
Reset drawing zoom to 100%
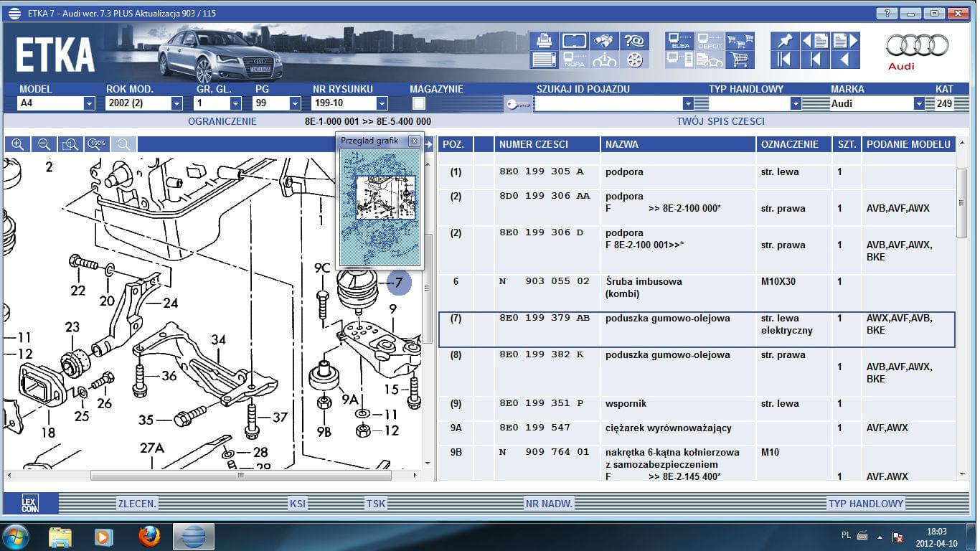pyautogui.click(x=97, y=144)
